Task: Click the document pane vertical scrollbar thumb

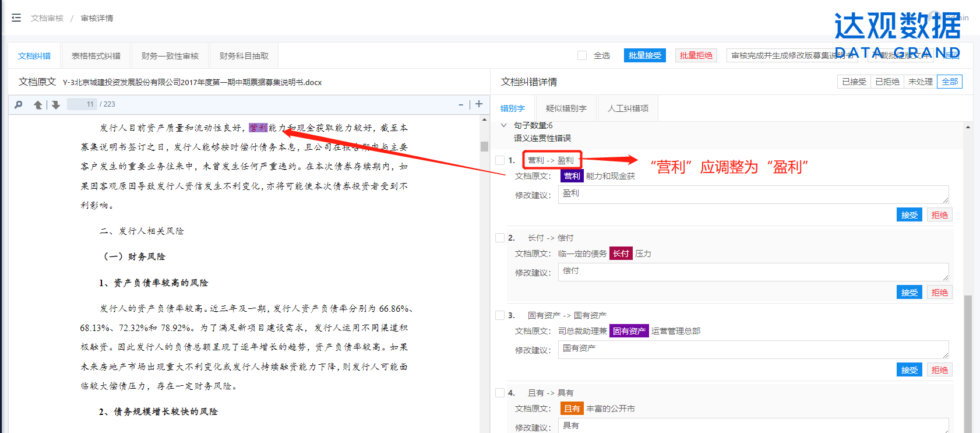Action: point(484,146)
